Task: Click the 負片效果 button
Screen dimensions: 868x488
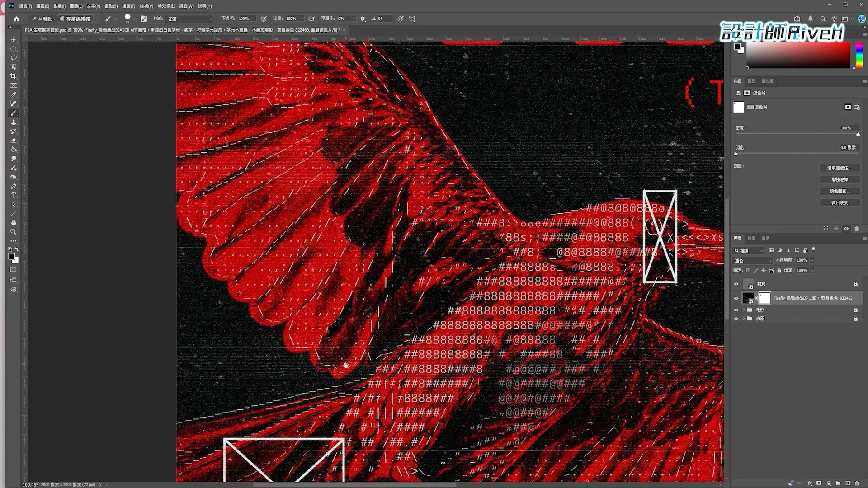Action: coord(840,203)
